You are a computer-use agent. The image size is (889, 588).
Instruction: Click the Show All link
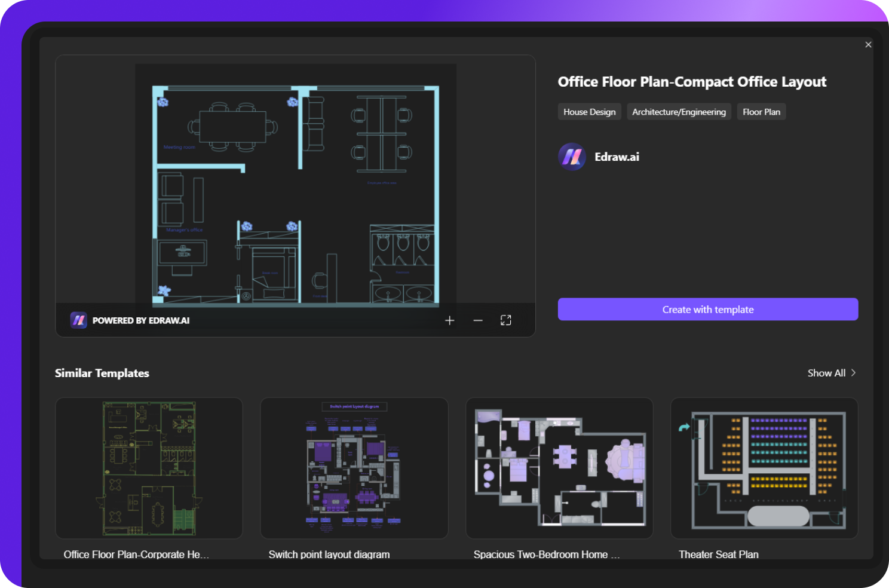click(826, 372)
